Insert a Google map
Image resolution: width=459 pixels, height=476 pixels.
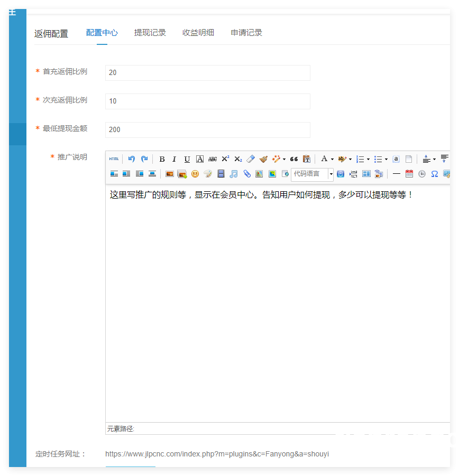(272, 174)
